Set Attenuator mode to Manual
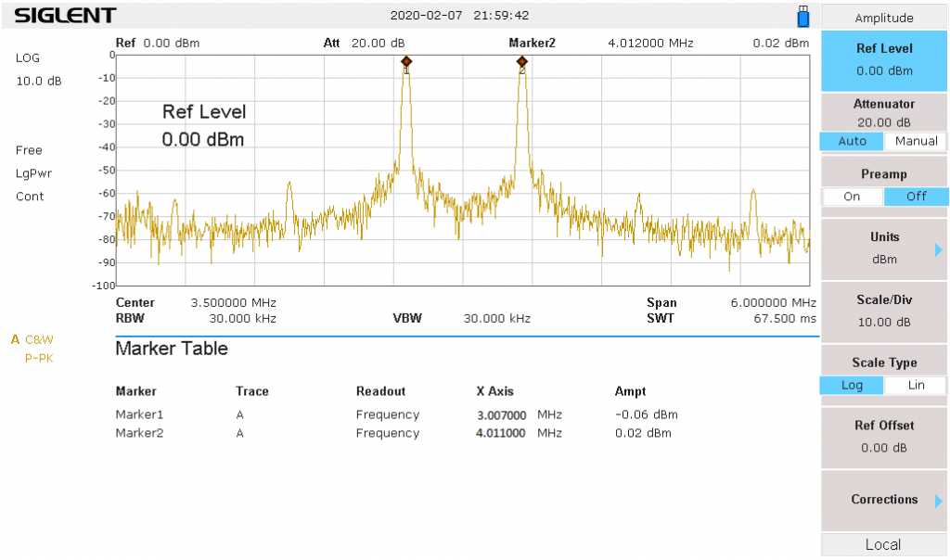 [x=916, y=141]
